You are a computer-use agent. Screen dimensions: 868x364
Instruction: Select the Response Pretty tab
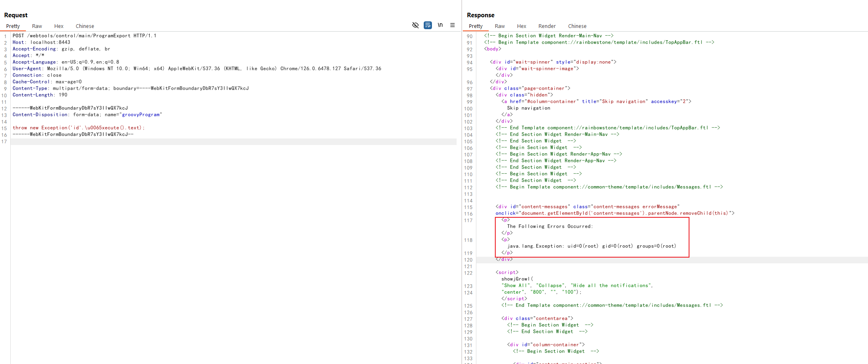click(x=476, y=26)
